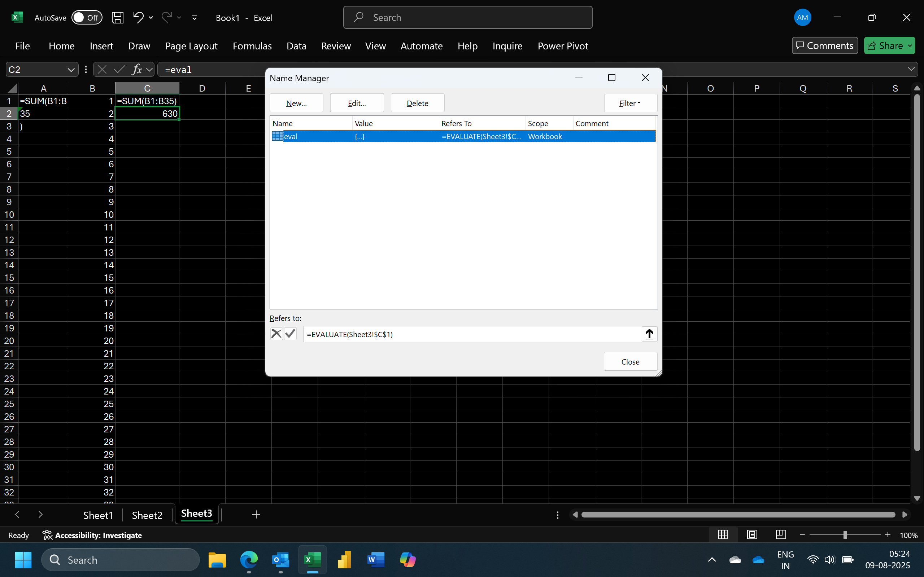924x577 pixels.
Task: Click the Undo arrow icon
Action: pos(138,17)
